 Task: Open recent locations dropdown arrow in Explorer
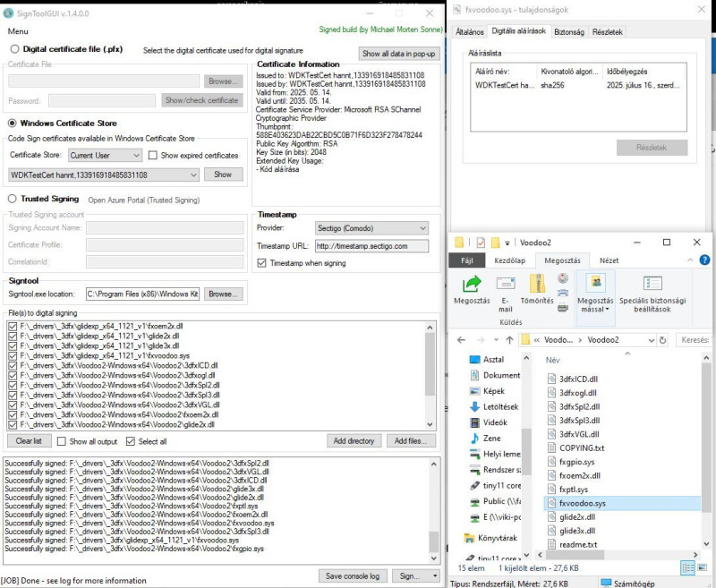click(496, 340)
